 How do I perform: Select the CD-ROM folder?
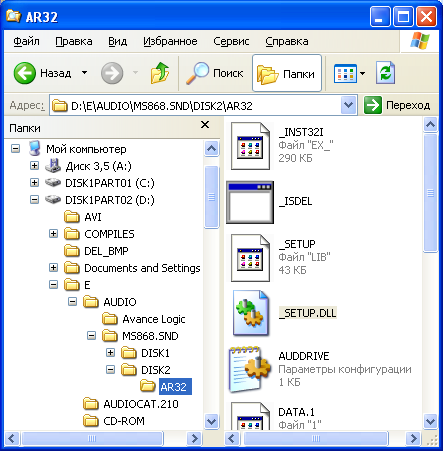pos(91,421)
